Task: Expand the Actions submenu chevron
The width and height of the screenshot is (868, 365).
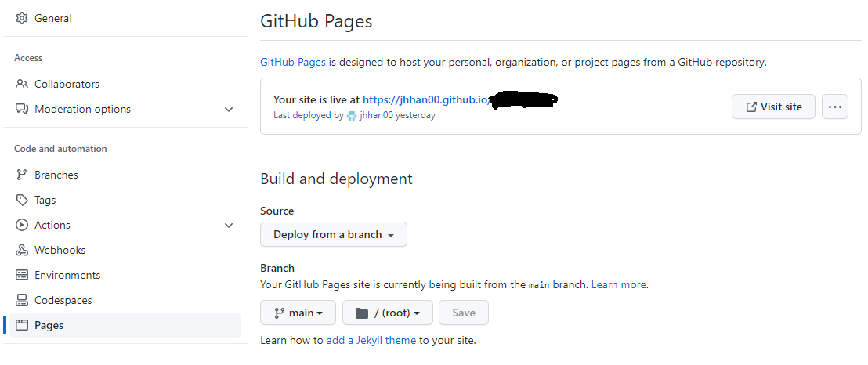Action: point(229,225)
